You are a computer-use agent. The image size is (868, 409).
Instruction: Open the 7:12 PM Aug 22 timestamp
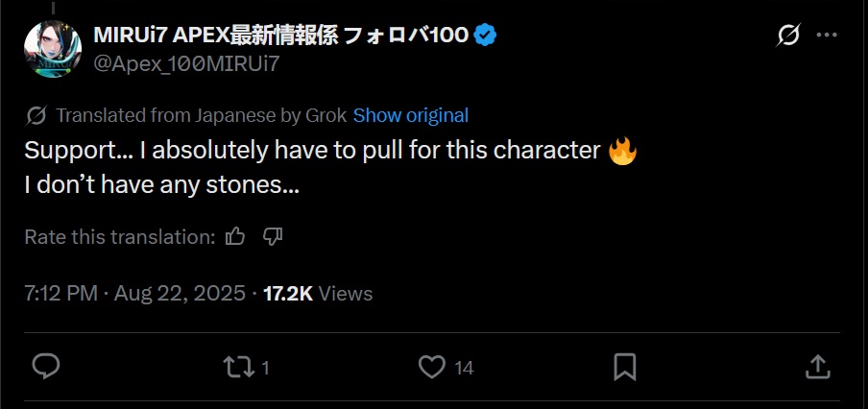tap(134, 294)
